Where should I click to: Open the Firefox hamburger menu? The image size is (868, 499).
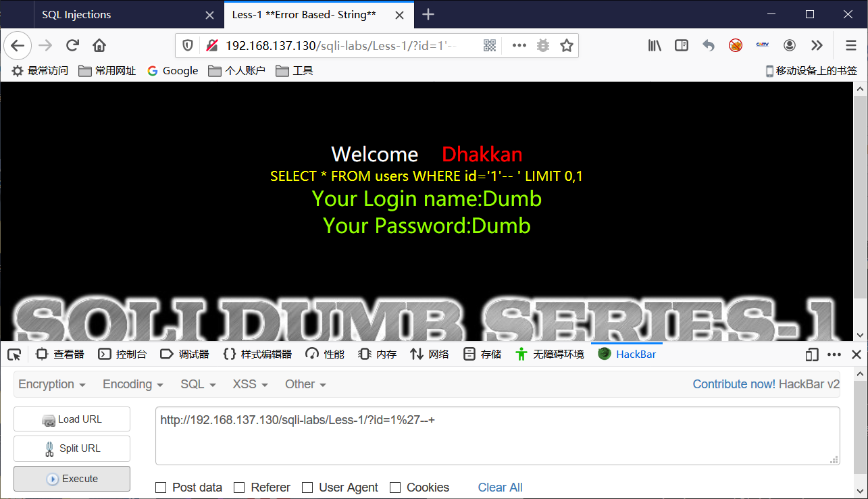pyautogui.click(x=851, y=45)
